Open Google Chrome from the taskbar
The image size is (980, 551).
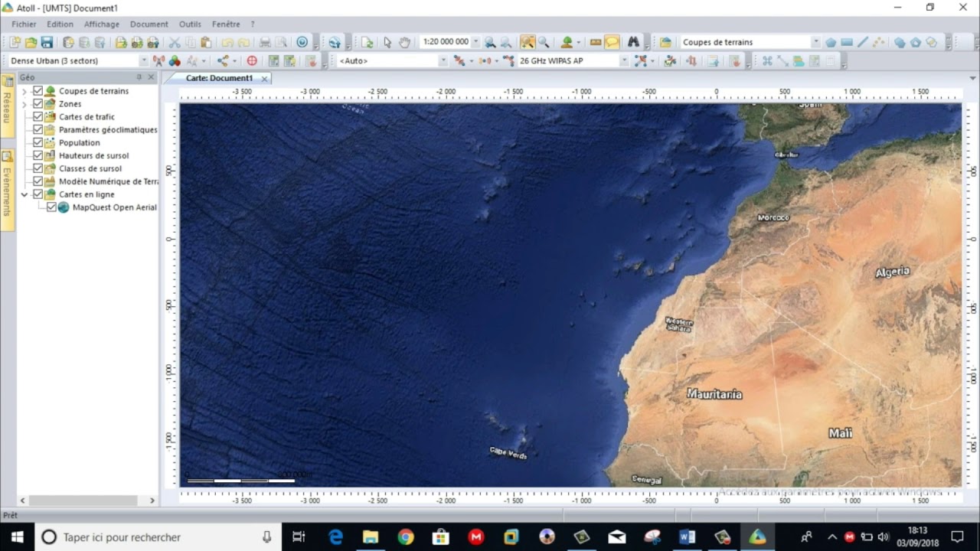406,537
